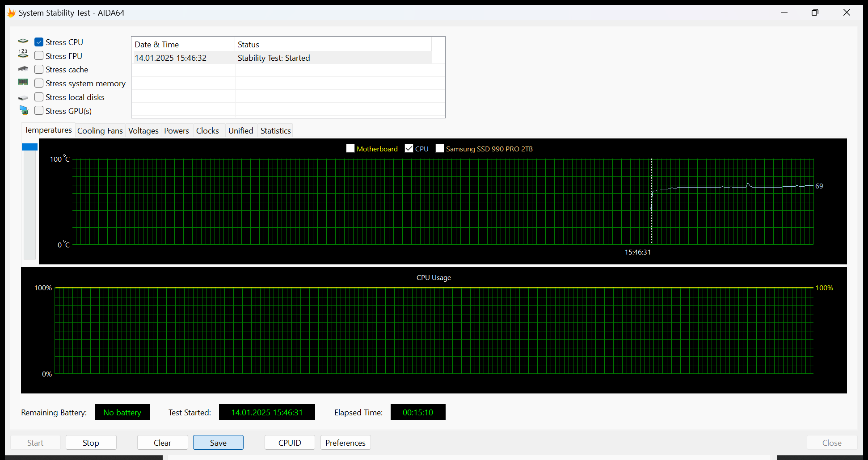Screen dimensions: 868x460
Task: Enable Stress local disks checkbox
Action: (x=39, y=97)
